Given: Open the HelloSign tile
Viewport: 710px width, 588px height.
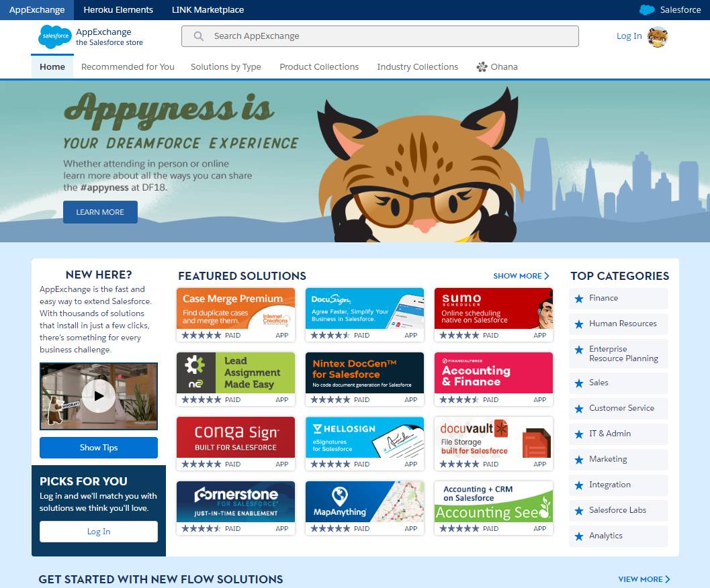Looking at the screenshot, I should [x=365, y=444].
